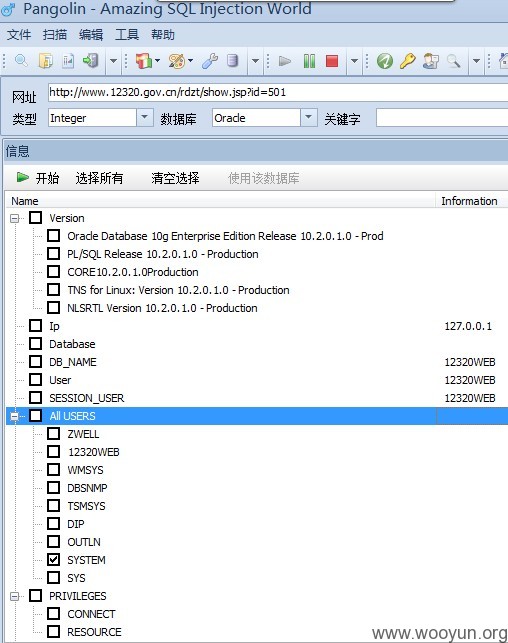The width and height of the screenshot is (508, 643).
Task: Click the 开始 start button
Action: coord(38,178)
